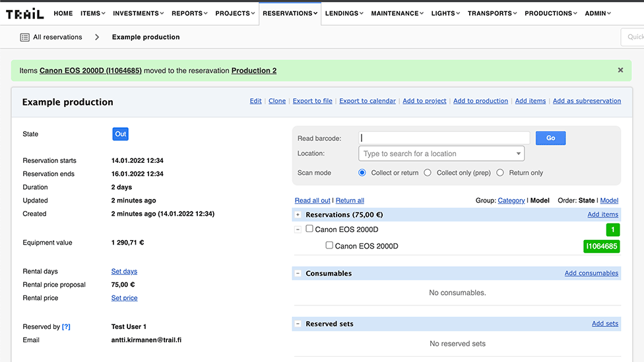Click the Quick search field

tap(633, 37)
